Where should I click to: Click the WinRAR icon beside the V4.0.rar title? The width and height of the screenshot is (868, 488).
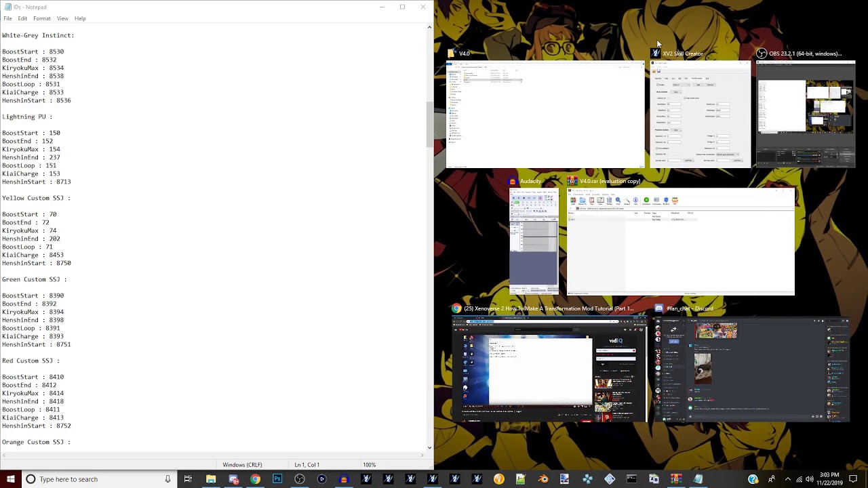(x=572, y=181)
